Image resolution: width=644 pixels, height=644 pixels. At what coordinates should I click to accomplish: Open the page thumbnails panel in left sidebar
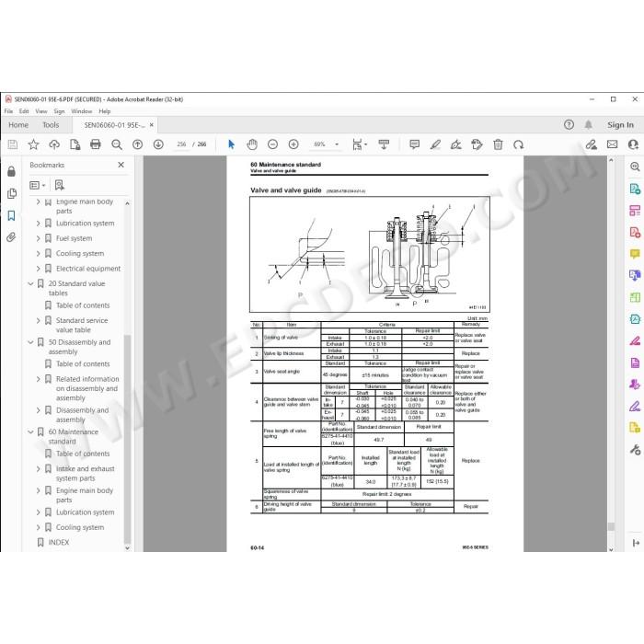[11, 193]
